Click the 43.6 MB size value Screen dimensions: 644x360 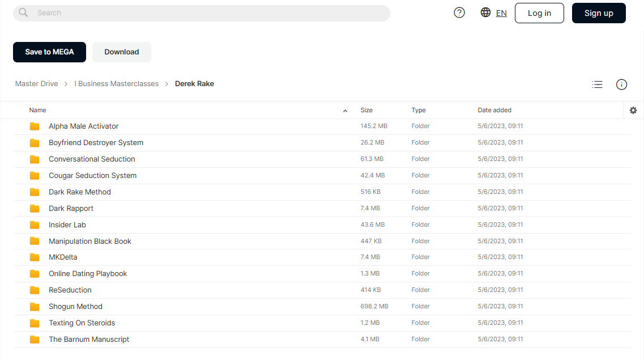pos(373,225)
